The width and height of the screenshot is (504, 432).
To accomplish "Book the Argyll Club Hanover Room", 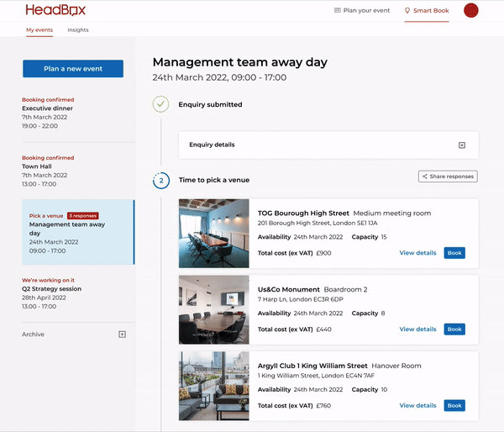I will coord(454,405).
